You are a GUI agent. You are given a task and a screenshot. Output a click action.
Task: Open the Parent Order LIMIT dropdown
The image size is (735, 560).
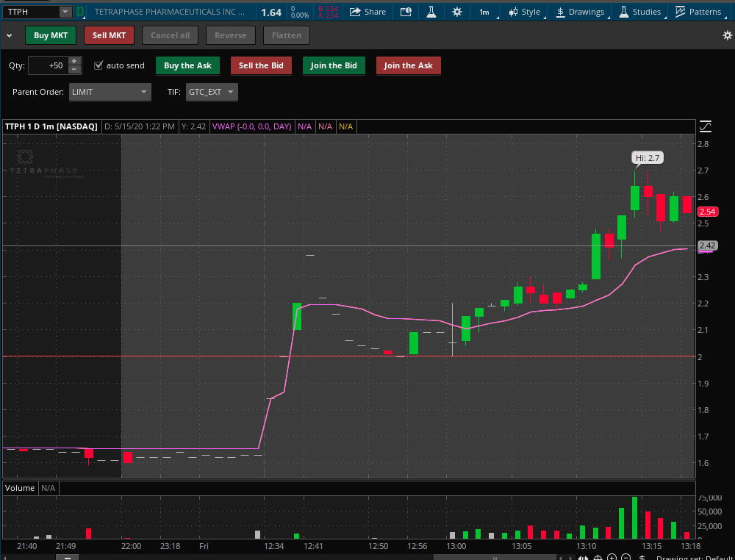pos(110,92)
